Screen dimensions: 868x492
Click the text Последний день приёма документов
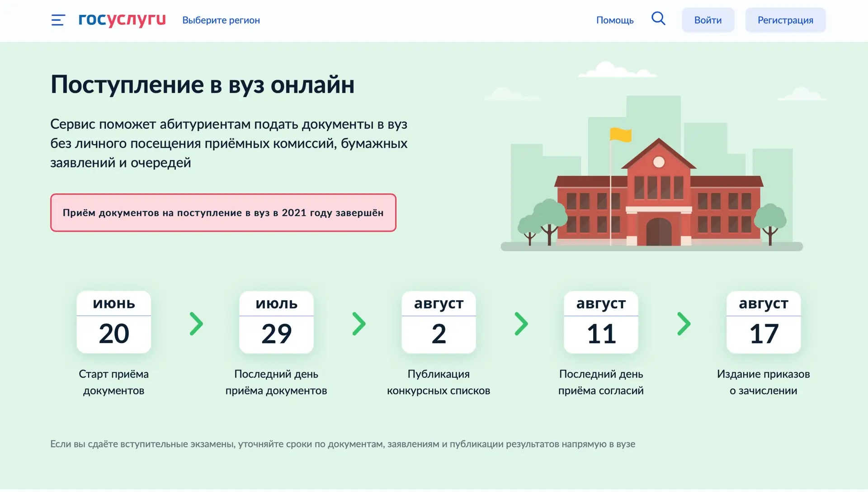click(276, 383)
